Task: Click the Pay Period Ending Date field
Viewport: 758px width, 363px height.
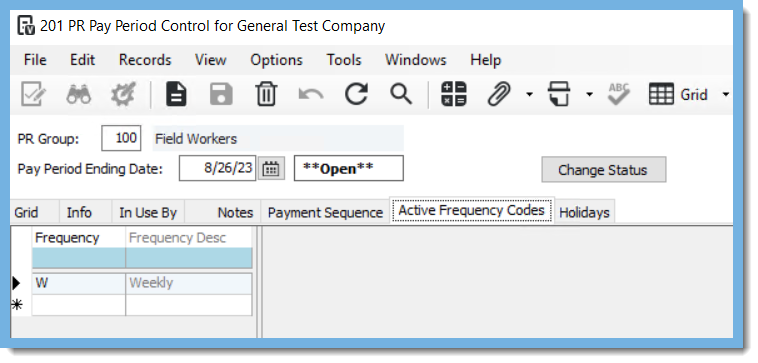Action: tap(218, 168)
